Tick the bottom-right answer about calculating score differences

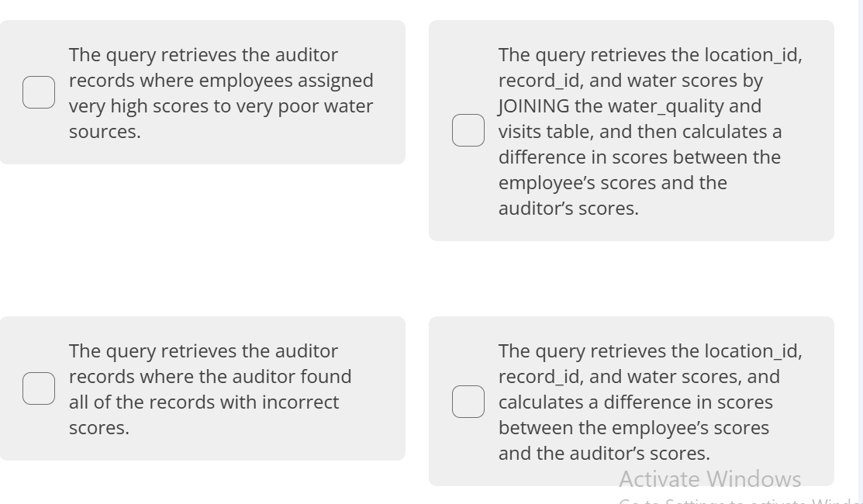pyautogui.click(x=468, y=402)
